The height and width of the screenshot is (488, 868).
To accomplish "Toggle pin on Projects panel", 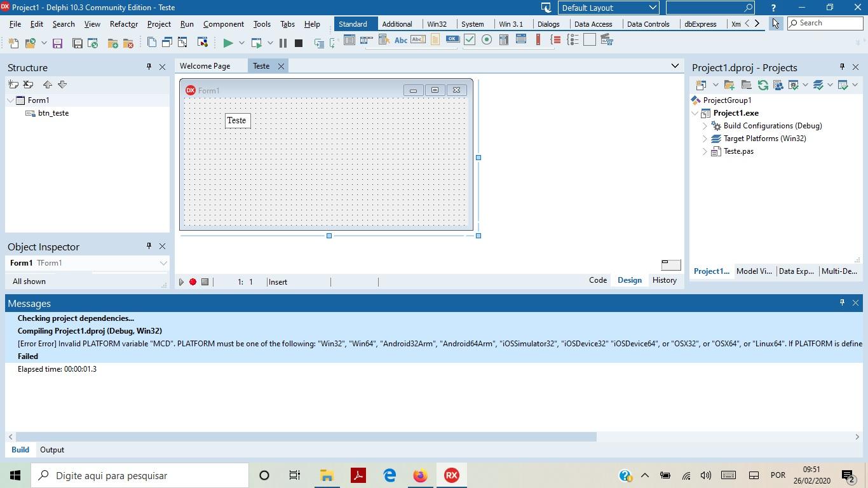I will pos(842,67).
